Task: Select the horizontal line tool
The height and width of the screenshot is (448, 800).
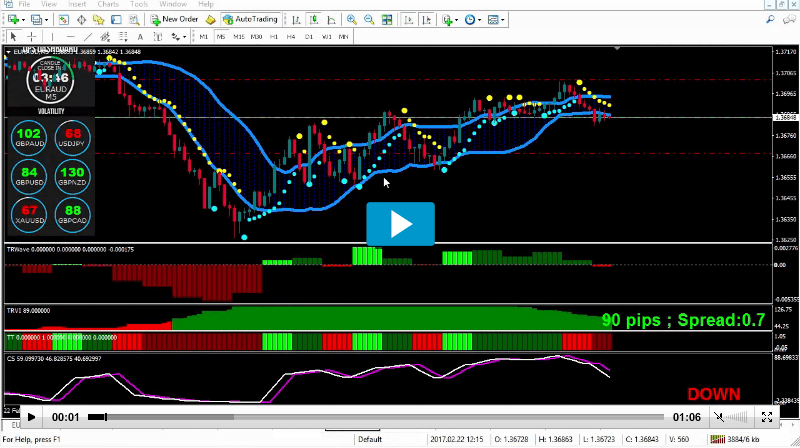Action: pyautogui.click(x=70, y=37)
